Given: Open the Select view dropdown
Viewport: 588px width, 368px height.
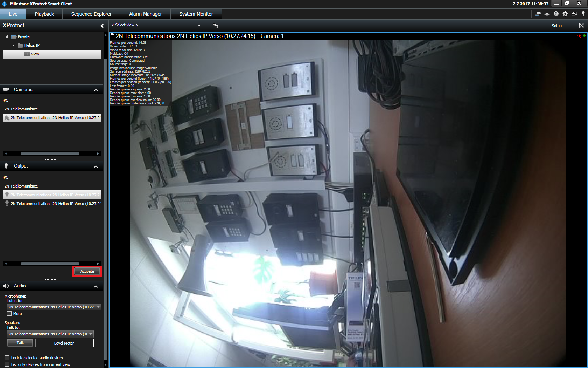Looking at the screenshot, I should coord(199,25).
